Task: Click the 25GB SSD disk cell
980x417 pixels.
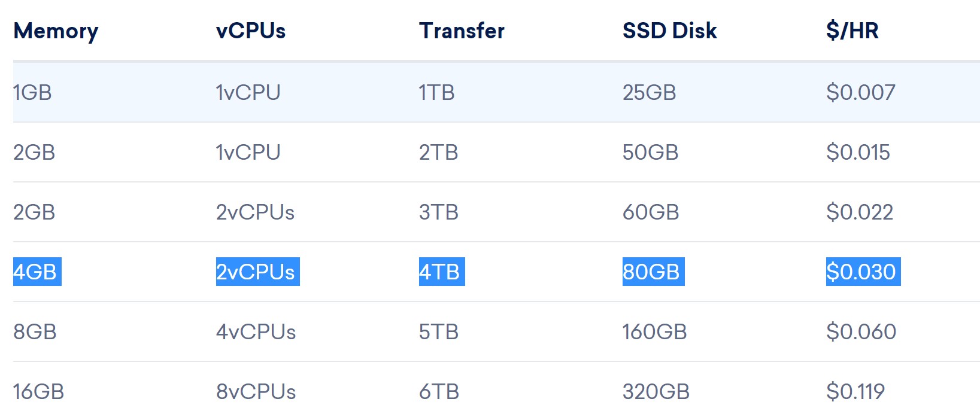Action: (x=649, y=93)
